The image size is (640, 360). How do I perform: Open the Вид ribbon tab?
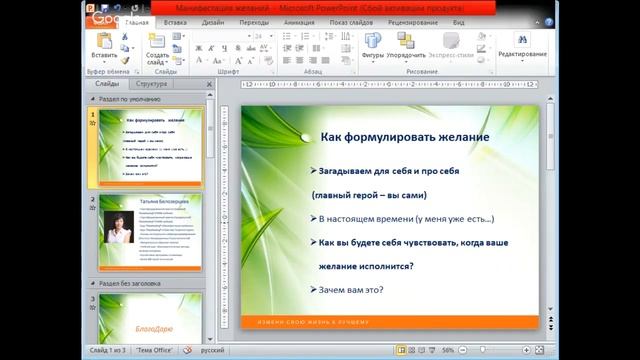(x=459, y=22)
